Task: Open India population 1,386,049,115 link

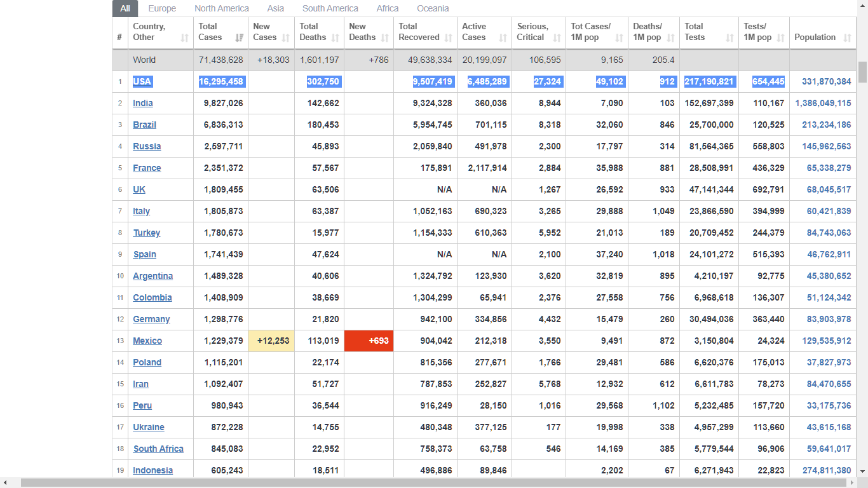Action: point(823,103)
